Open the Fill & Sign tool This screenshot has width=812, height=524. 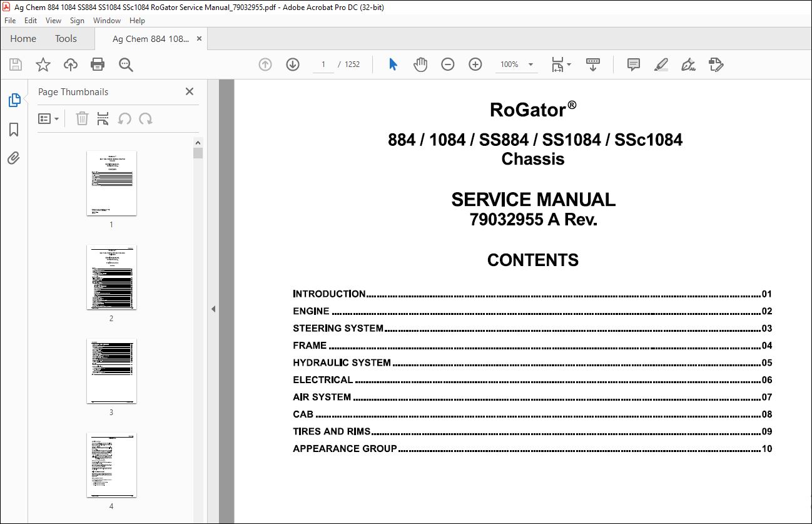[x=688, y=64]
